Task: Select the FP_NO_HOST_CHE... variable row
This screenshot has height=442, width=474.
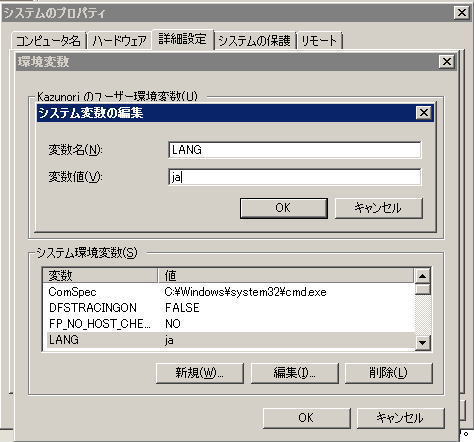Action: (229, 324)
